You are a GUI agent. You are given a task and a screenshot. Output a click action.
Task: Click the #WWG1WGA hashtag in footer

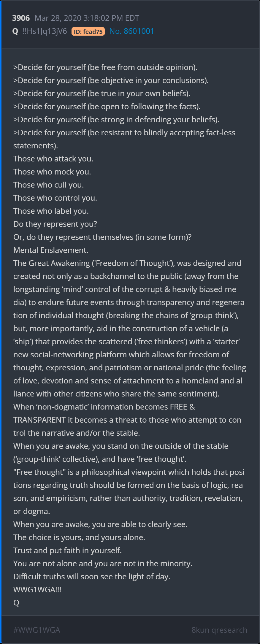click(37, 630)
